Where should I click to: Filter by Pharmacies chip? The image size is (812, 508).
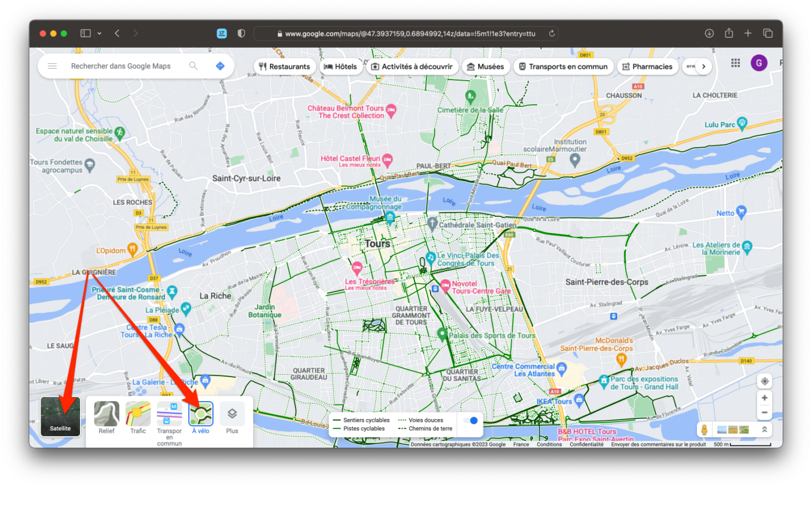tap(647, 67)
